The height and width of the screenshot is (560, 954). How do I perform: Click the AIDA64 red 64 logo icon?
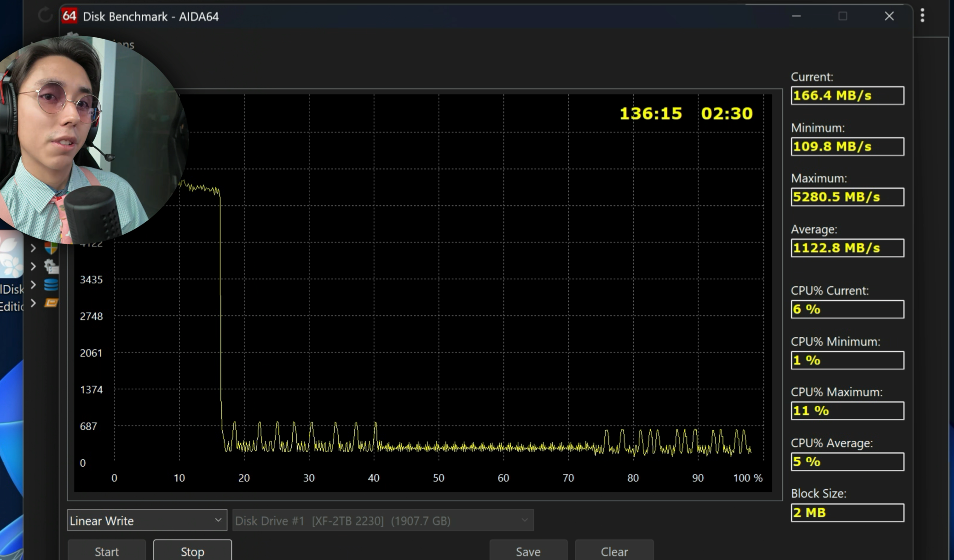69,16
